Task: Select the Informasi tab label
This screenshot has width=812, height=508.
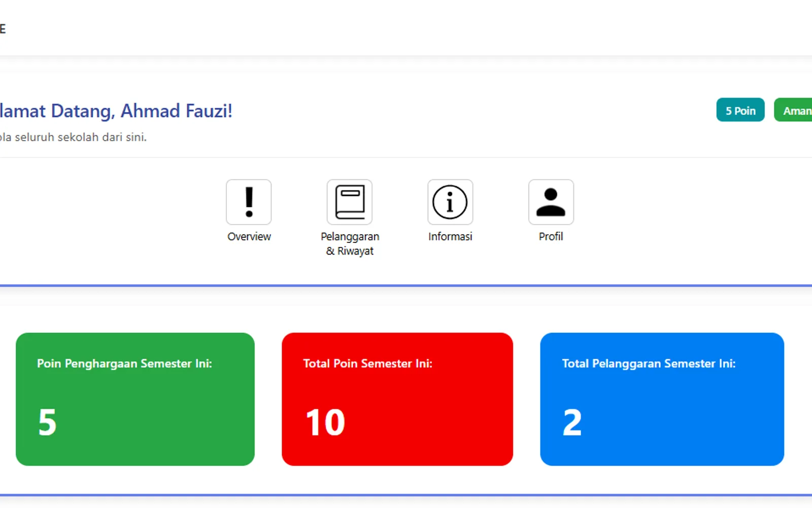Action: click(x=450, y=237)
